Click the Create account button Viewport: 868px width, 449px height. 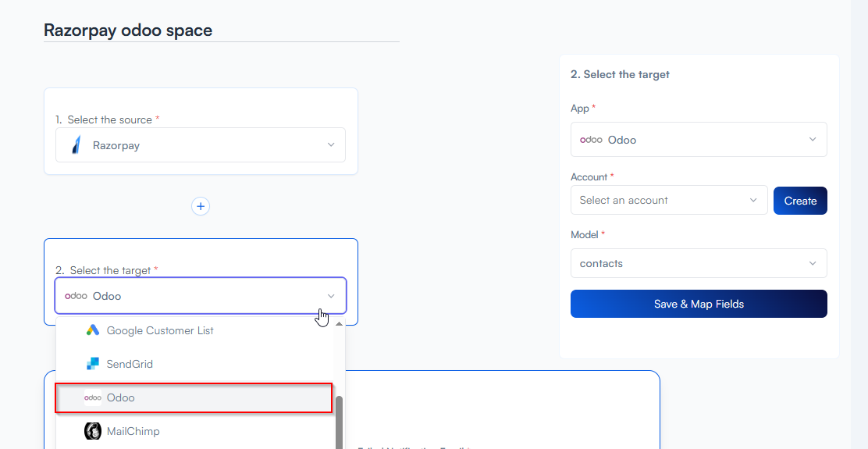point(800,201)
